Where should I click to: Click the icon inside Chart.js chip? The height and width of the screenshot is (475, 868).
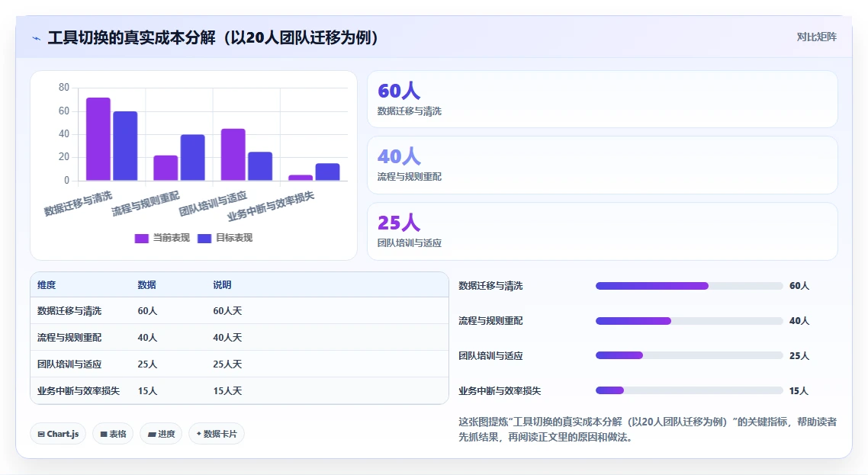[41, 434]
